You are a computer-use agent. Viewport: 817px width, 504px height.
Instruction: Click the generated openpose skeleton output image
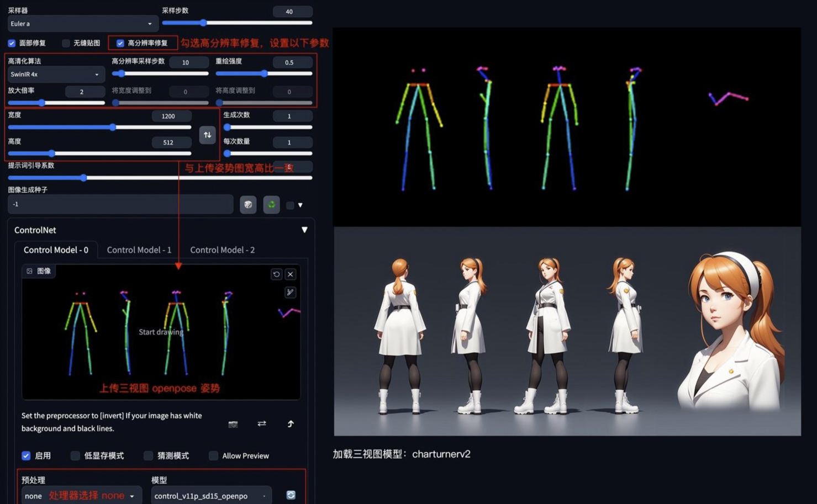click(567, 127)
